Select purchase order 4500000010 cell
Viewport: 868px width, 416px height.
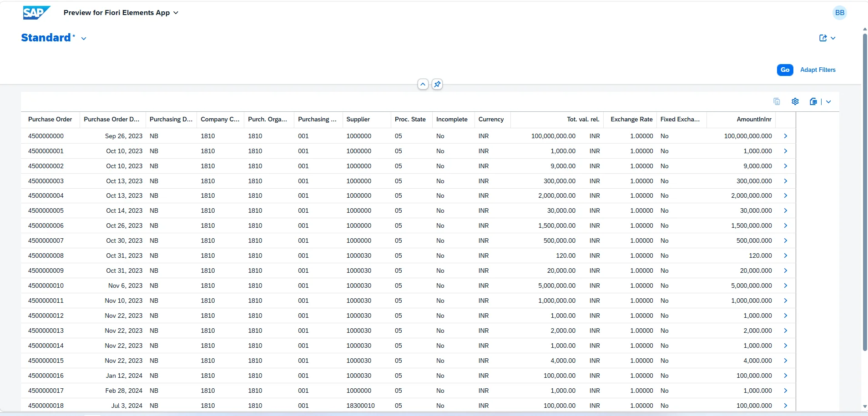(46, 286)
